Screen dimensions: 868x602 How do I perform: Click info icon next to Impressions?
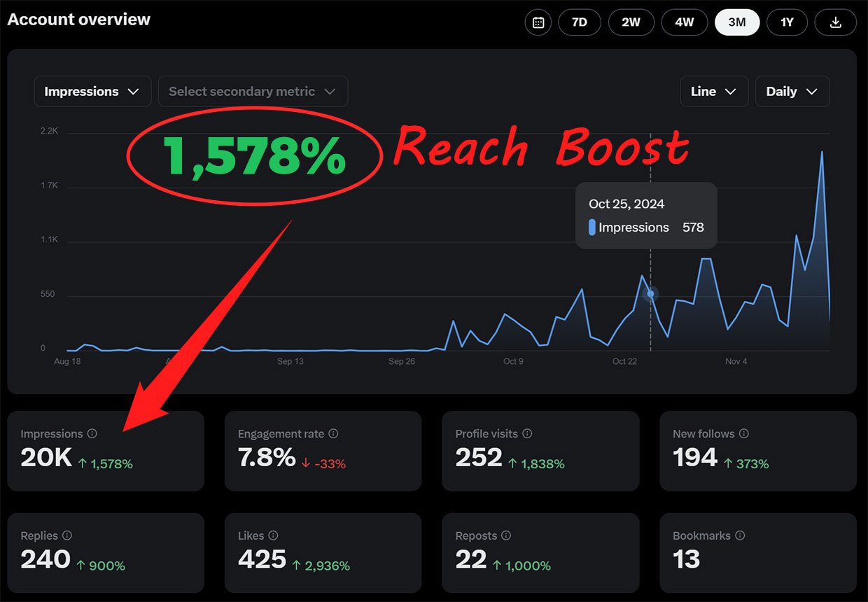coord(92,434)
